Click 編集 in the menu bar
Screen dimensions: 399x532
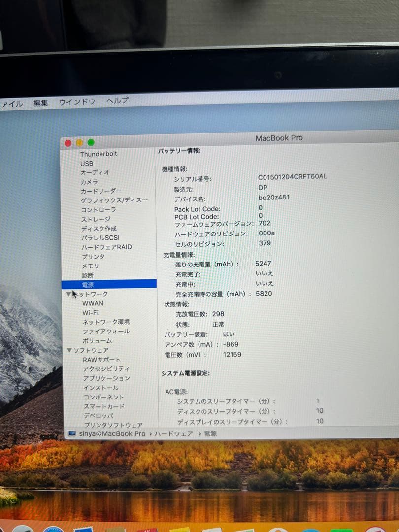point(41,101)
